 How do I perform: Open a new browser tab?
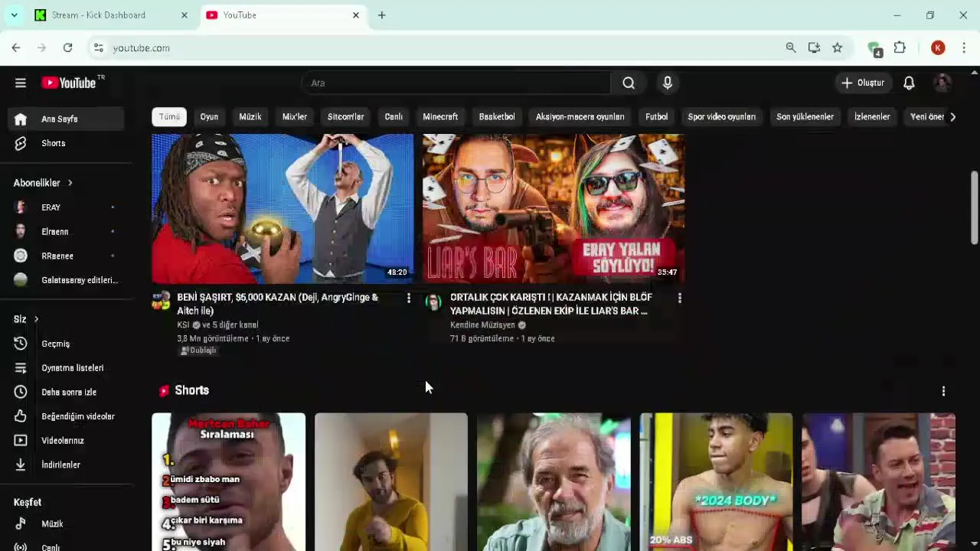(381, 15)
